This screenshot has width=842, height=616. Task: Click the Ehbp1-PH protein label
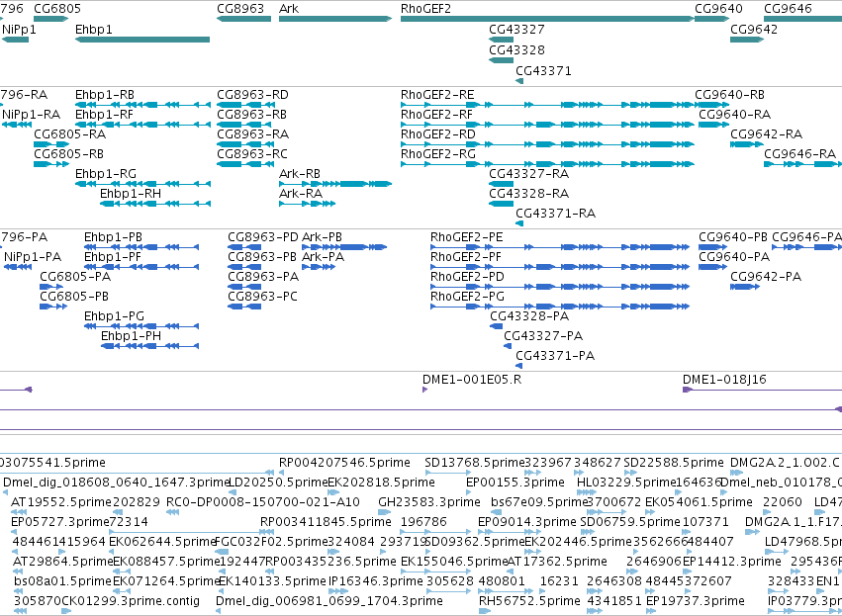pyautogui.click(x=131, y=336)
